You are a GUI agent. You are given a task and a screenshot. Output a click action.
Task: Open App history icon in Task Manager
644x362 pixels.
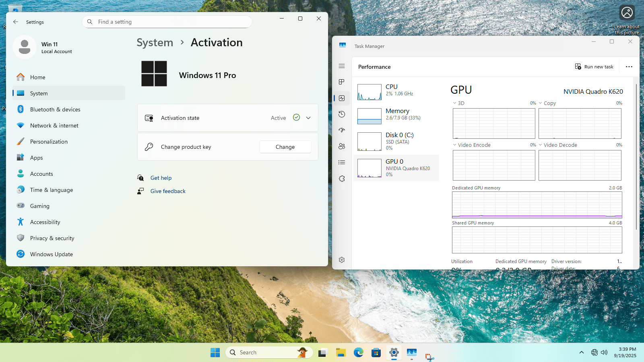point(342,114)
